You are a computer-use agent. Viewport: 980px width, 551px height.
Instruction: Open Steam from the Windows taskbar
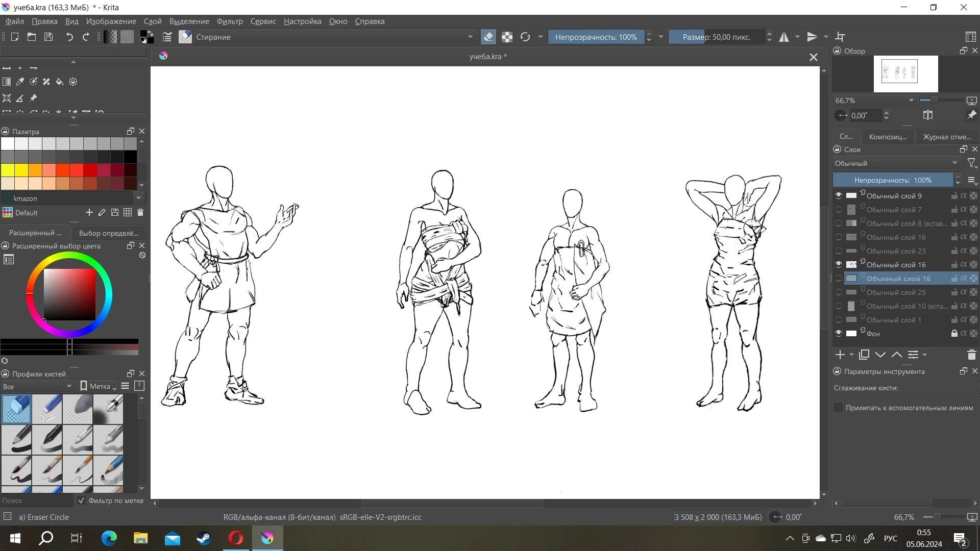click(x=204, y=538)
